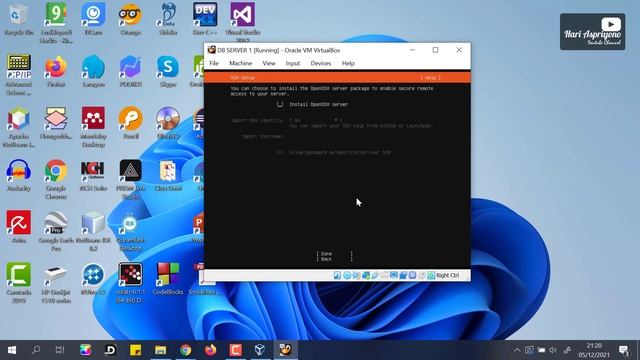
Task: Open the CodeBlocks desktop shortcut
Action: pyautogui.click(x=168, y=280)
